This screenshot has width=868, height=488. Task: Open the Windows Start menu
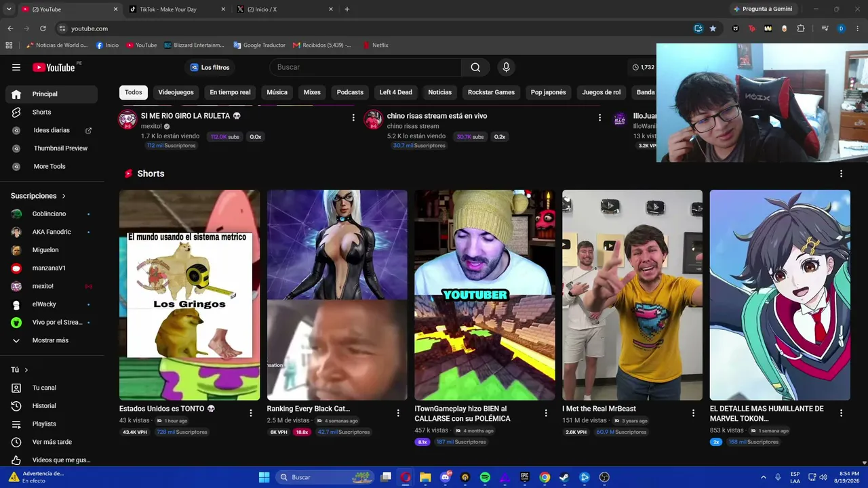[x=264, y=477]
